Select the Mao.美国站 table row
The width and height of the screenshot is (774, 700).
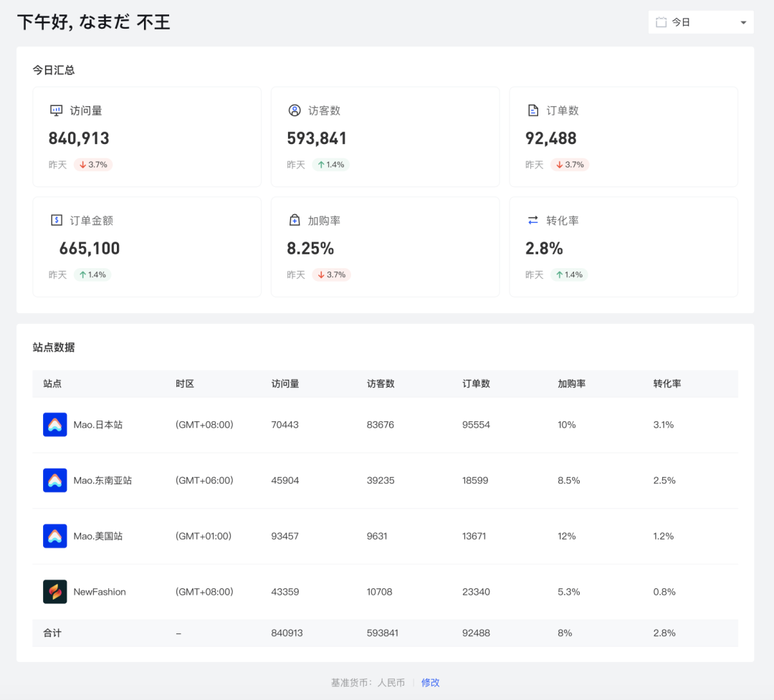point(387,536)
